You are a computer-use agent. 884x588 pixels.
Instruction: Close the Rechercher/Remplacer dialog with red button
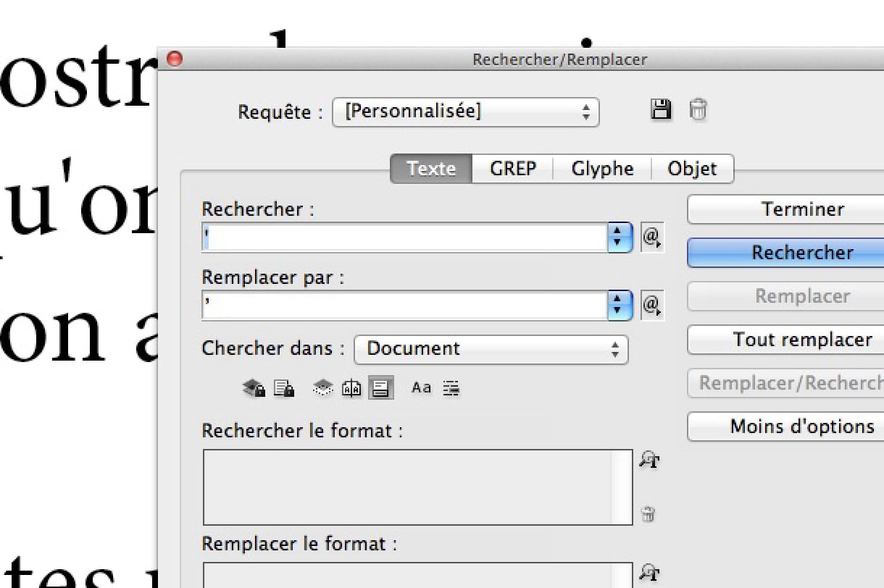coord(175,59)
